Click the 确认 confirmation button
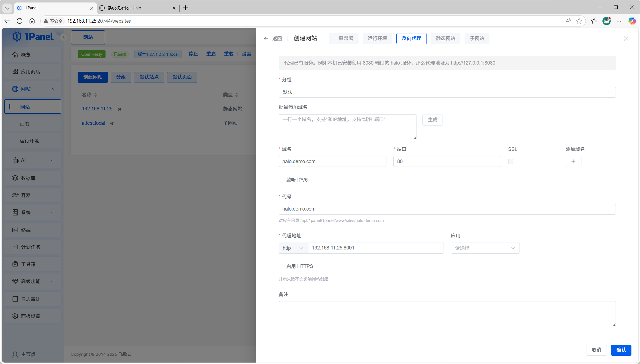 click(621, 350)
